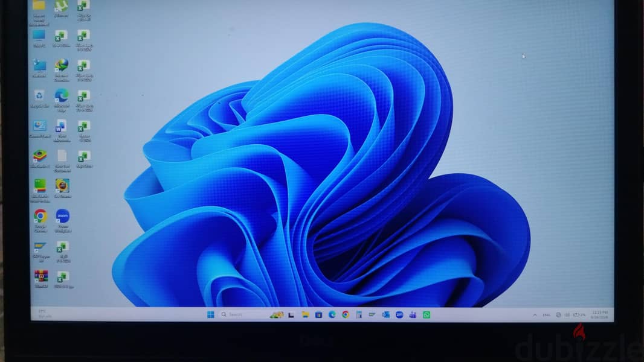644x362 pixels.
Task: Select the BlueStacks desktop shortcut
Action: point(40,159)
